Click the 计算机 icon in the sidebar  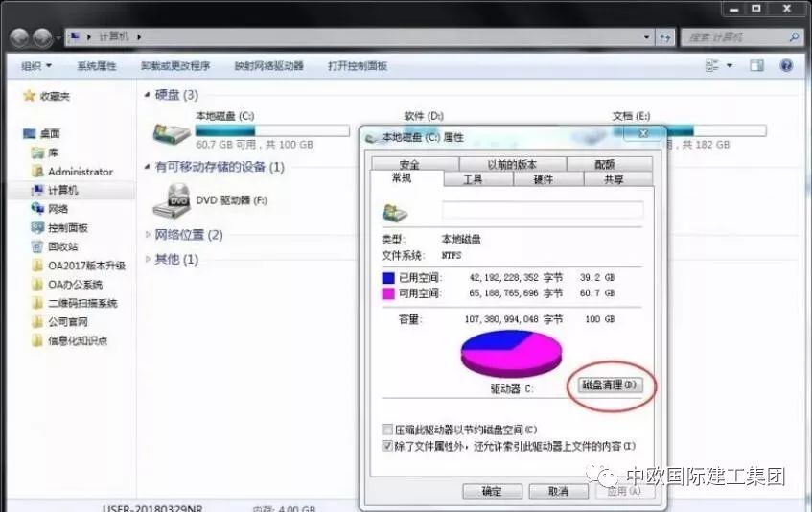(x=37, y=190)
